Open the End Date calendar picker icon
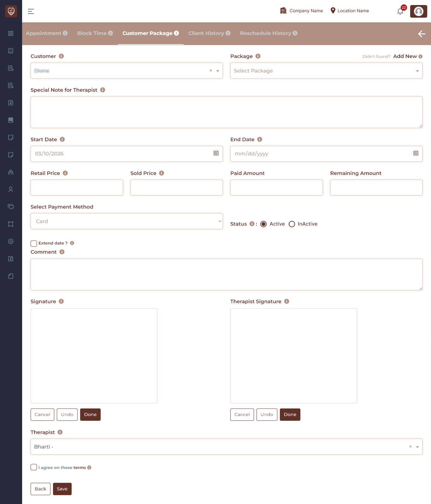The image size is (431, 504). pos(416,154)
